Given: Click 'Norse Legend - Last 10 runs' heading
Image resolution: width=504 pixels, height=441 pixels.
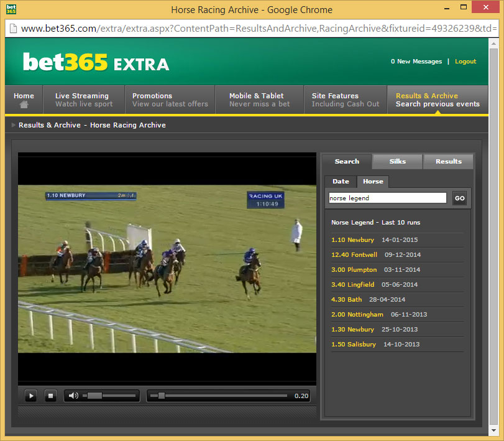Looking at the screenshot, I should coord(376,223).
